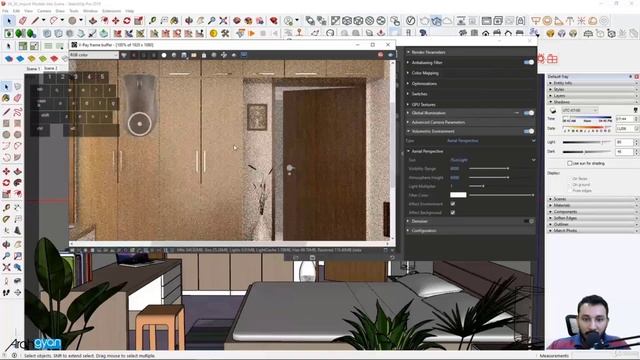Image resolution: width=640 pixels, height=360 pixels.
Task: Open the Edit menu
Action: click(x=17, y=11)
